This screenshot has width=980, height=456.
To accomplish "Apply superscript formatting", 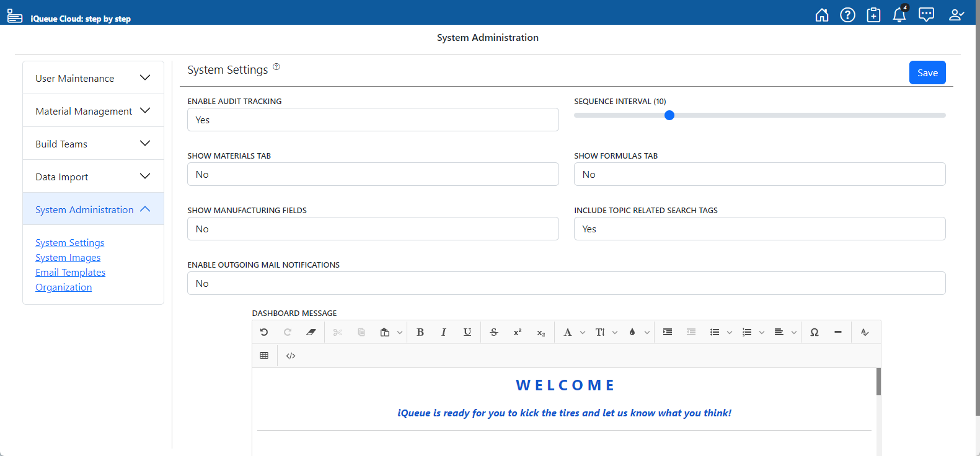I will point(518,332).
